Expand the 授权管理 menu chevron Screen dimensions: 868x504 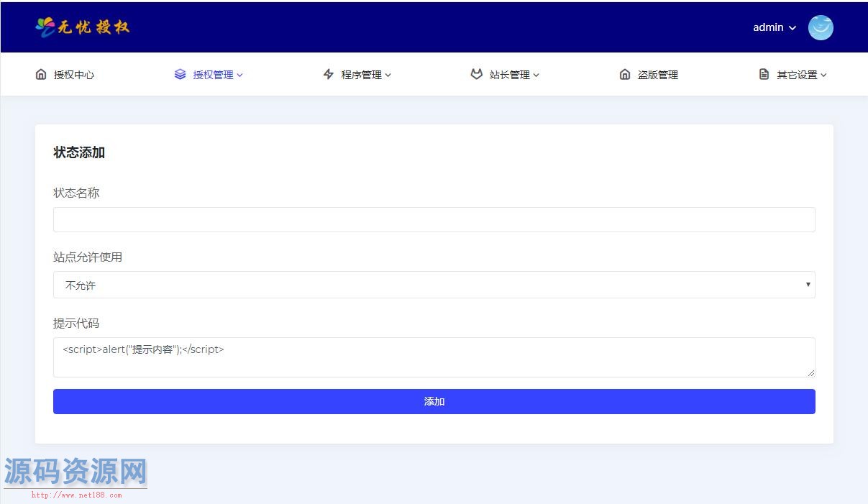coord(240,75)
